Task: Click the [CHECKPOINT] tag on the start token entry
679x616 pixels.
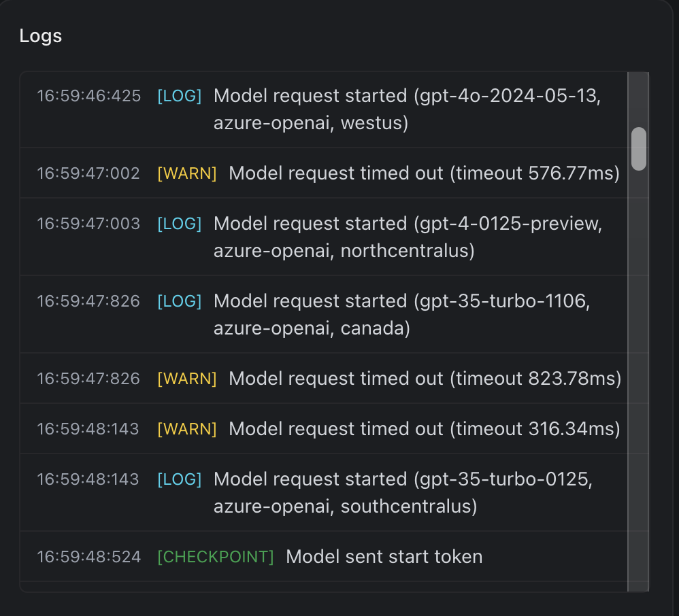Action: pos(215,556)
